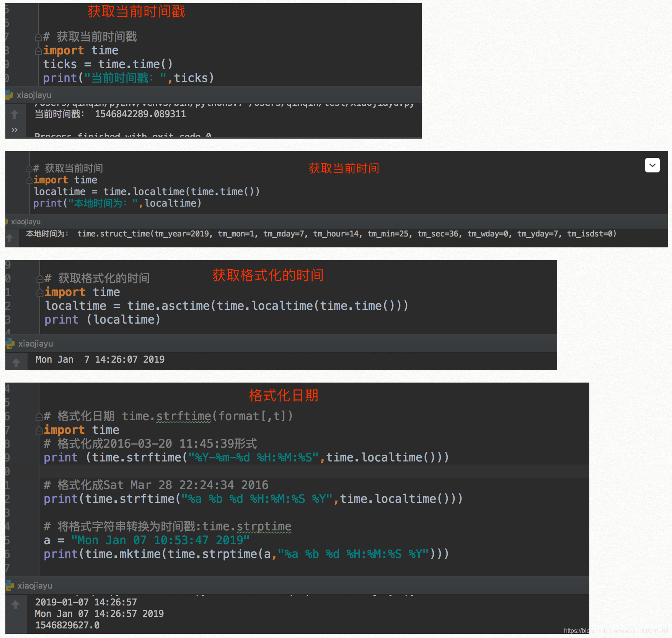Click the strftime '%Y-%m-%d %H:%M:%S' print line
Image resolution: width=672 pixels, height=638 pixels.
[x=246, y=457]
